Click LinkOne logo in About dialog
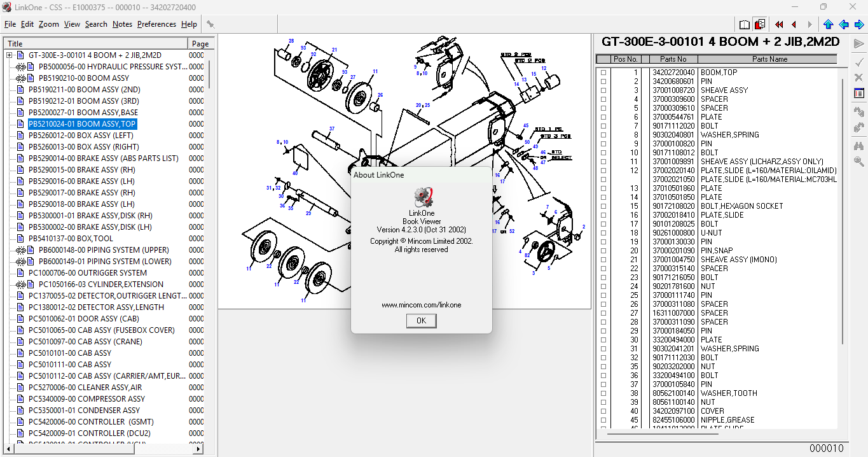This screenshot has height=457, width=868. click(423, 197)
